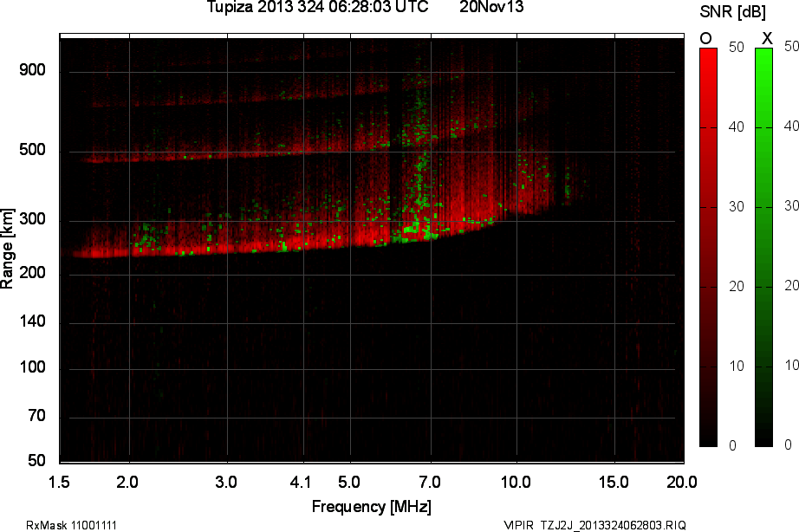799x532 pixels.
Task: Click the 4.1 MHz frequency tick label
Action: [302, 481]
